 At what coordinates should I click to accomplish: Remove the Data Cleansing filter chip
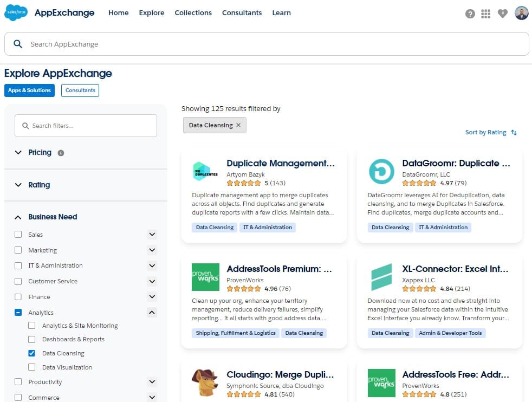238,125
